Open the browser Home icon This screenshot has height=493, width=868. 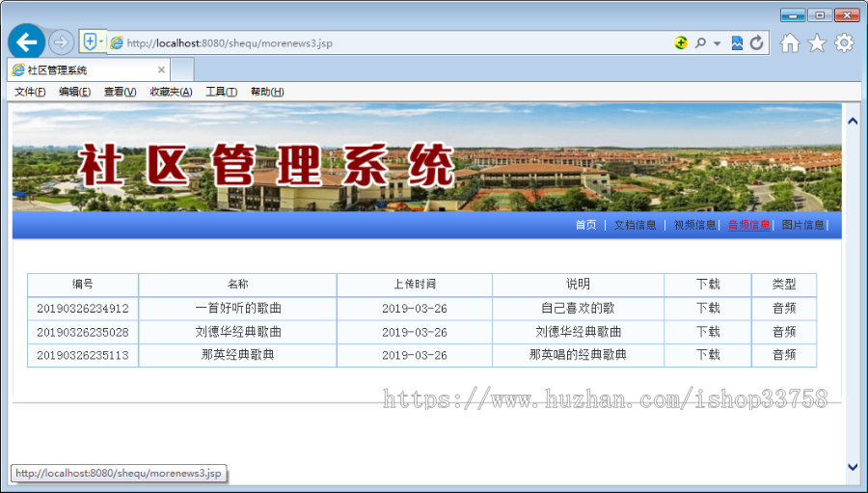790,42
